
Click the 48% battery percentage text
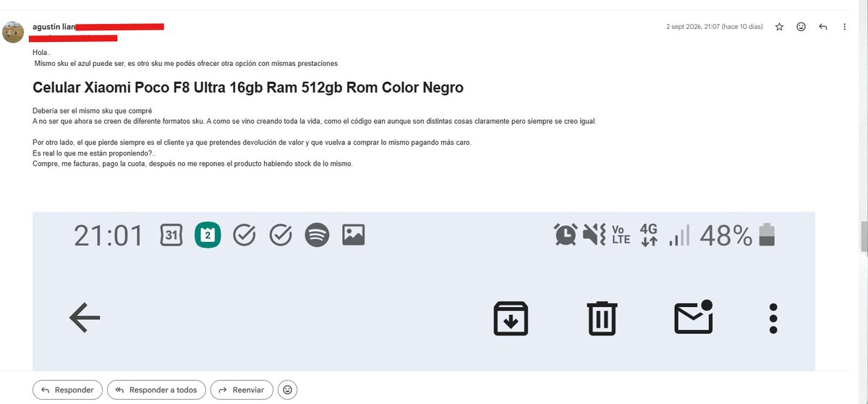pos(726,235)
